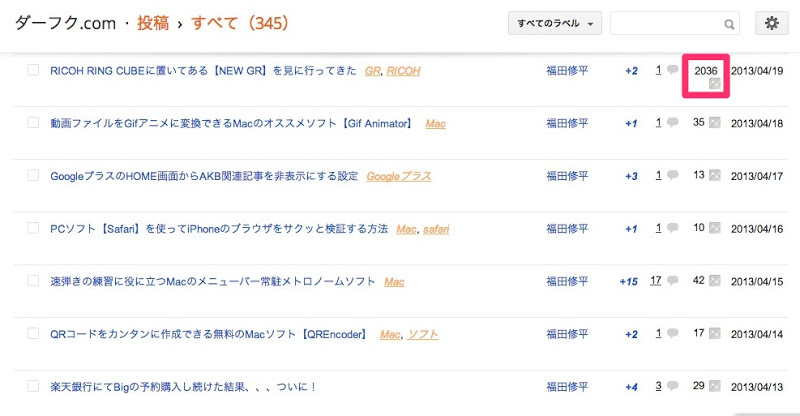Focus the post search input field
800x416 pixels.
coord(667,23)
